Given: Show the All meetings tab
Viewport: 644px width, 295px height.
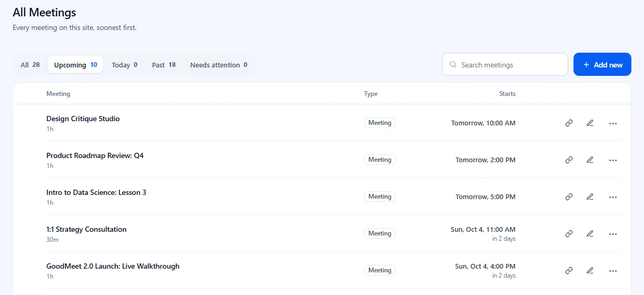Looking at the screenshot, I should coord(30,65).
